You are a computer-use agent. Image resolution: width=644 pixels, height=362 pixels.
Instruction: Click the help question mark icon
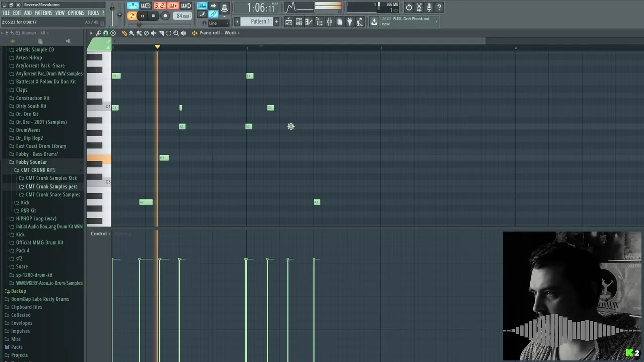439,7
